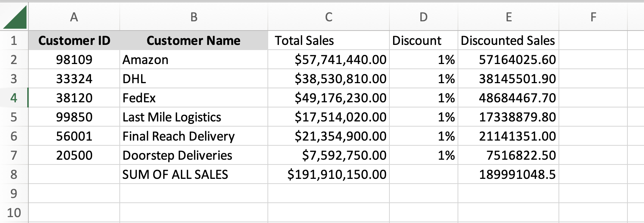Select column C header

(329, 17)
